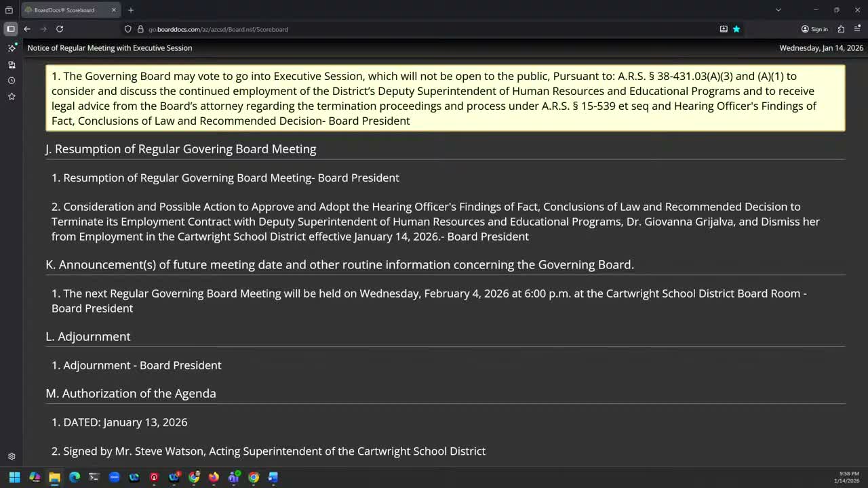Open the terminal app from the taskbar
Screen dimensions: 868x488
94,477
